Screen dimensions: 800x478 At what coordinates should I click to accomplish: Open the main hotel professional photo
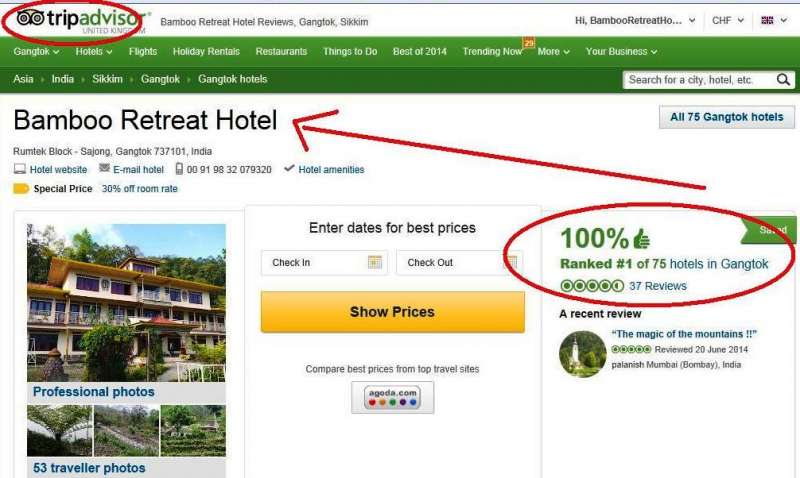127,303
